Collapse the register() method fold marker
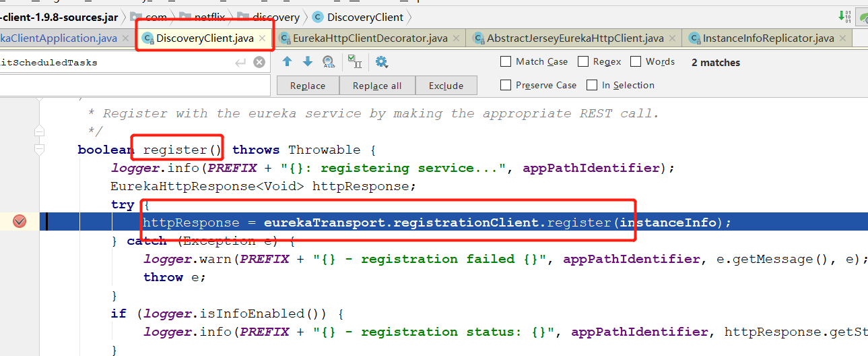Image resolution: width=868 pixels, height=356 pixels. (x=40, y=149)
